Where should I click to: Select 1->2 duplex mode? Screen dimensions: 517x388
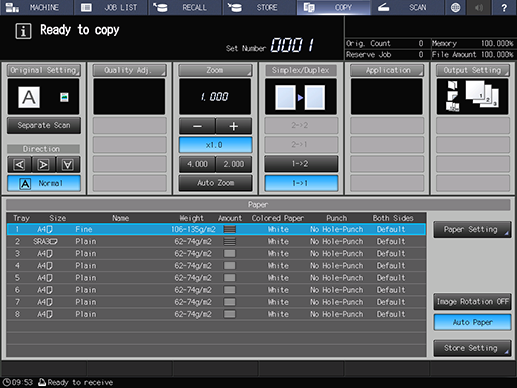[301, 164]
